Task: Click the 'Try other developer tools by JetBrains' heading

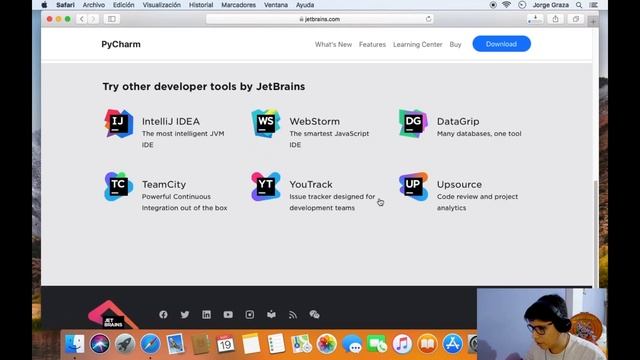Action: (204, 87)
